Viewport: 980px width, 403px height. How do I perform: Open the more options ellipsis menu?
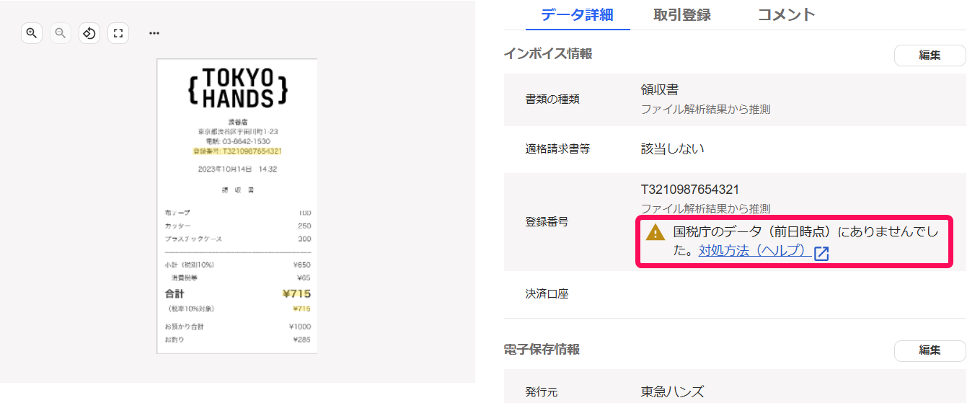[x=154, y=33]
